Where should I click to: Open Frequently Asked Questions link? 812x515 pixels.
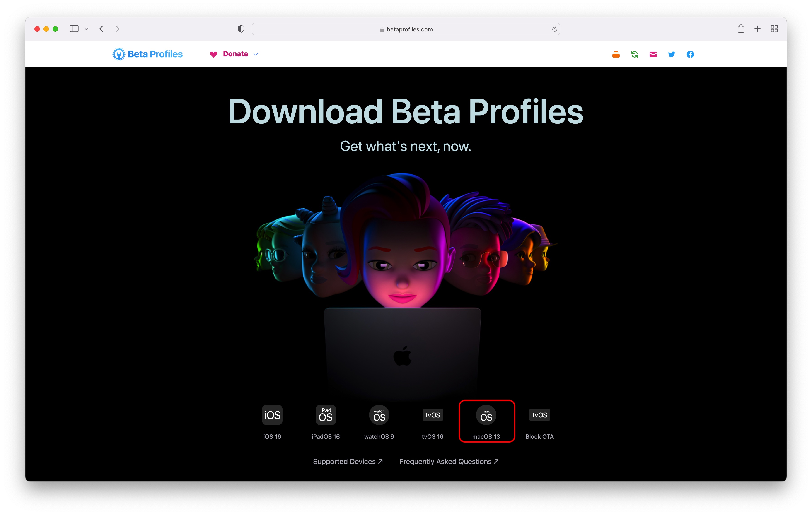(449, 461)
